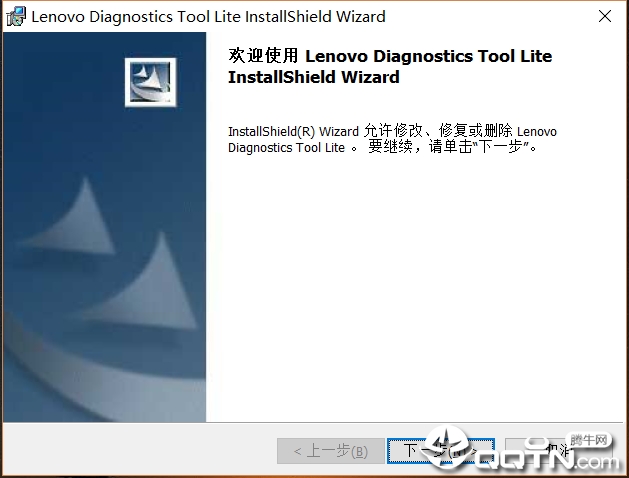Click the round QQTN mascot logo
The image size is (629, 478).
point(446,447)
